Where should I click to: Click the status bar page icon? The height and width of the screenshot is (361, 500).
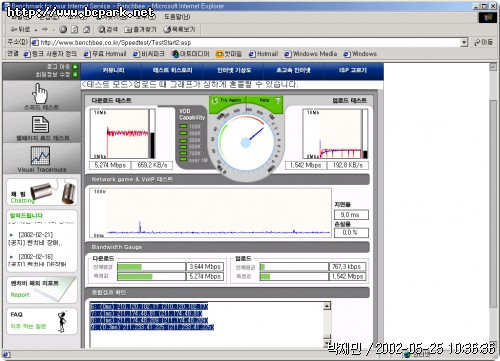(x=7, y=355)
